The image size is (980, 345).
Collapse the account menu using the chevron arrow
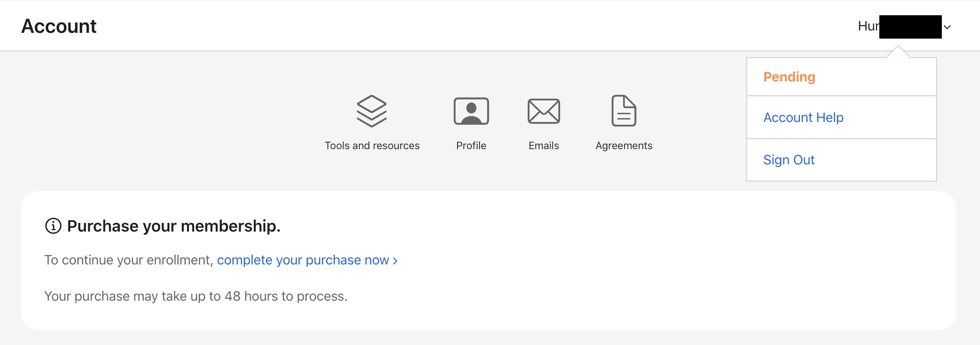coord(948,27)
